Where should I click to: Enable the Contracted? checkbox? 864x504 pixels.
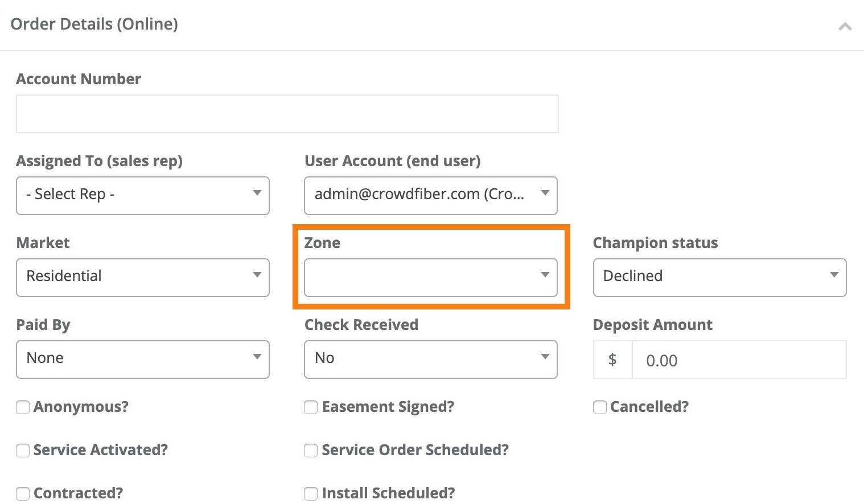23,493
